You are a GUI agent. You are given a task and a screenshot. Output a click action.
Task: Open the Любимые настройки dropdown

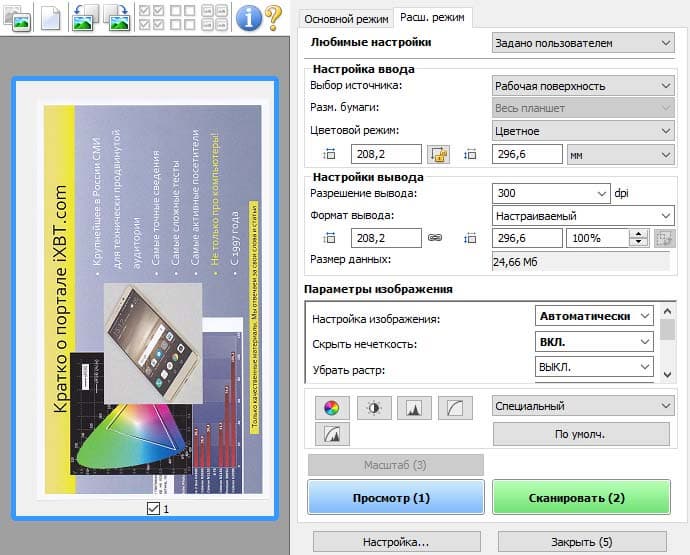click(x=583, y=43)
